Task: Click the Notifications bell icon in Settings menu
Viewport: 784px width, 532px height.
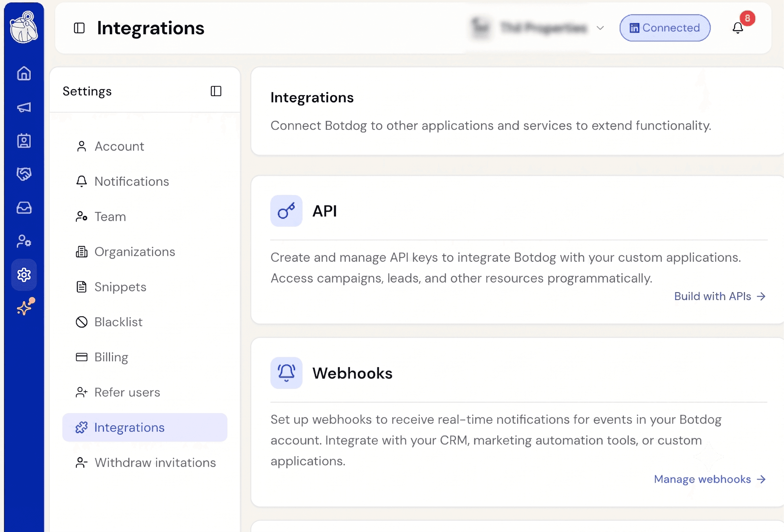Action: [x=82, y=181]
